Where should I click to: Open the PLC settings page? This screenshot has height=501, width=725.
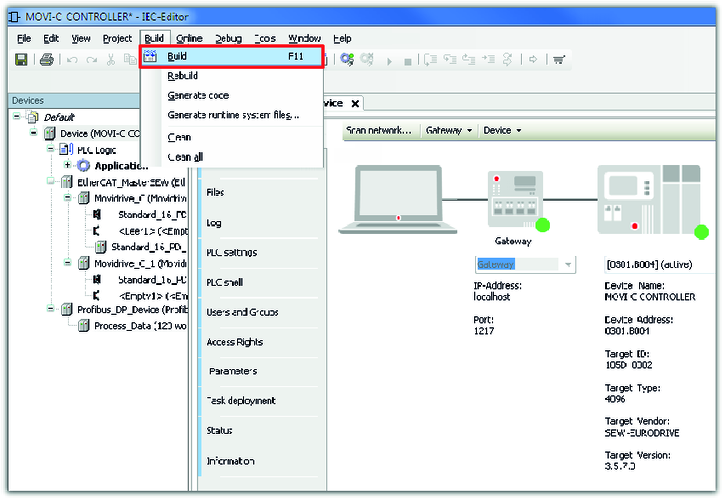tap(231, 253)
